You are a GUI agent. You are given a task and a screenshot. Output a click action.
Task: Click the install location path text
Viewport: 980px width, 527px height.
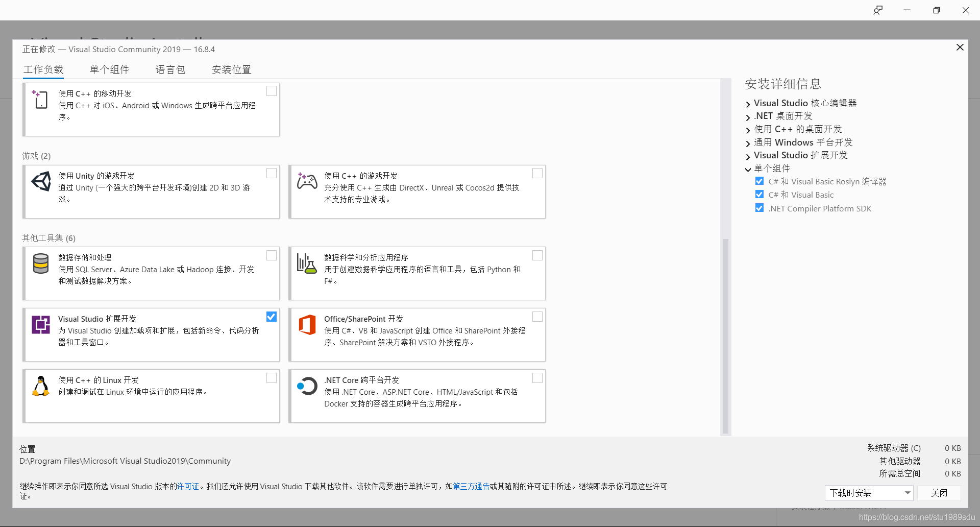coord(125,461)
